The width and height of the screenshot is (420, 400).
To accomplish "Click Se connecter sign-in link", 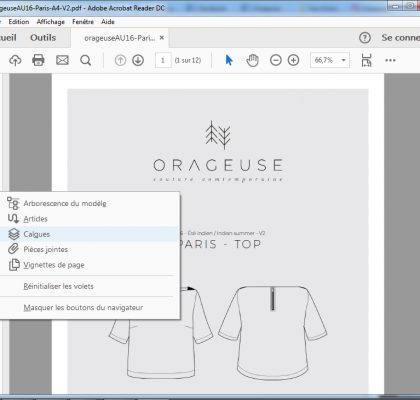I will (401, 38).
